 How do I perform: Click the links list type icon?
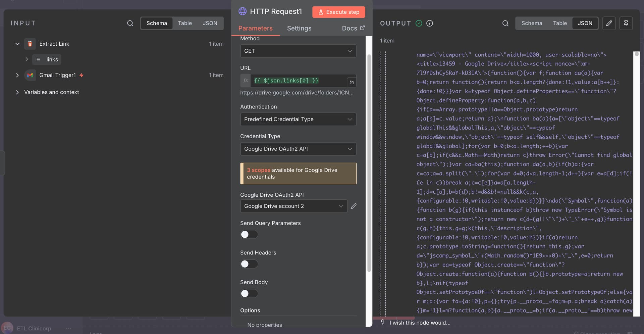(x=38, y=59)
